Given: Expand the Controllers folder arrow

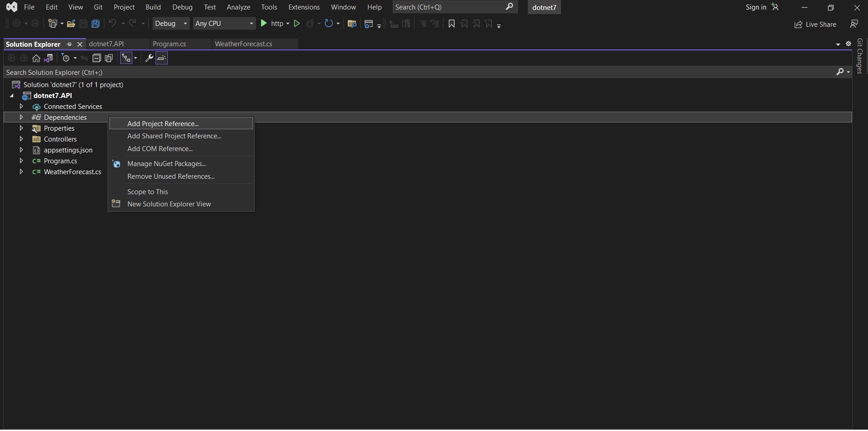Looking at the screenshot, I should click(x=21, y=139).
